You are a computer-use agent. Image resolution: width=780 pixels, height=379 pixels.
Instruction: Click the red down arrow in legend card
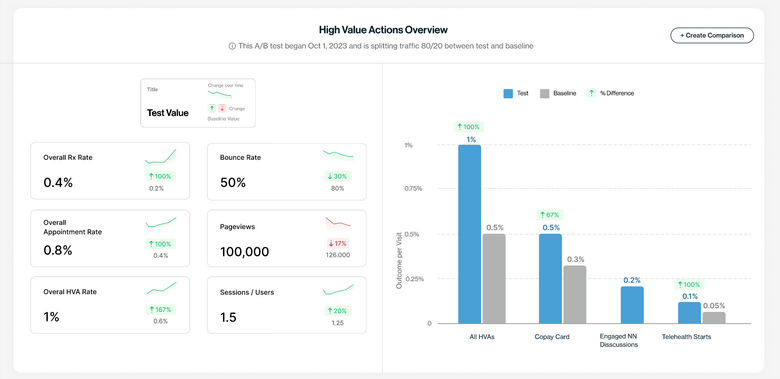[x=222, y=108]
